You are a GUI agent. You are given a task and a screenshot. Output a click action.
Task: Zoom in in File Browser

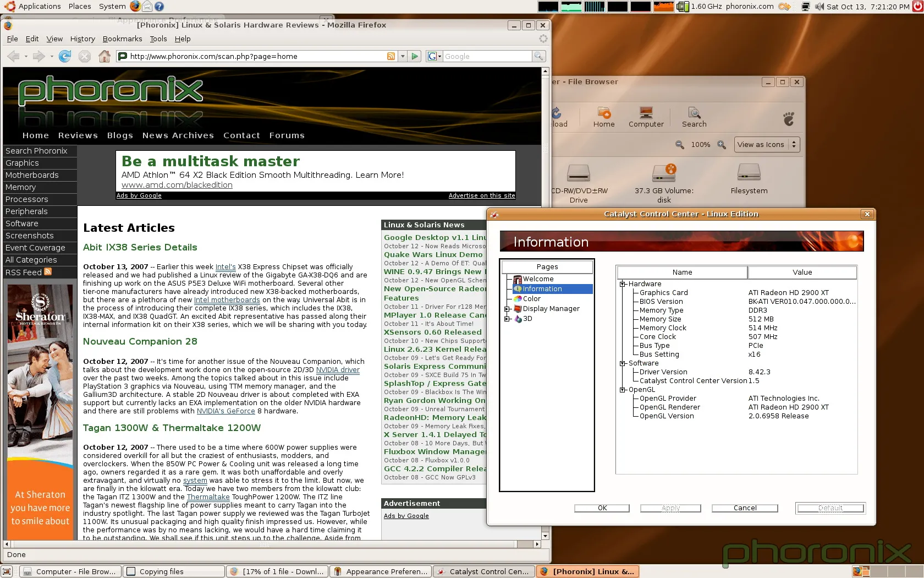coord(722,145)
